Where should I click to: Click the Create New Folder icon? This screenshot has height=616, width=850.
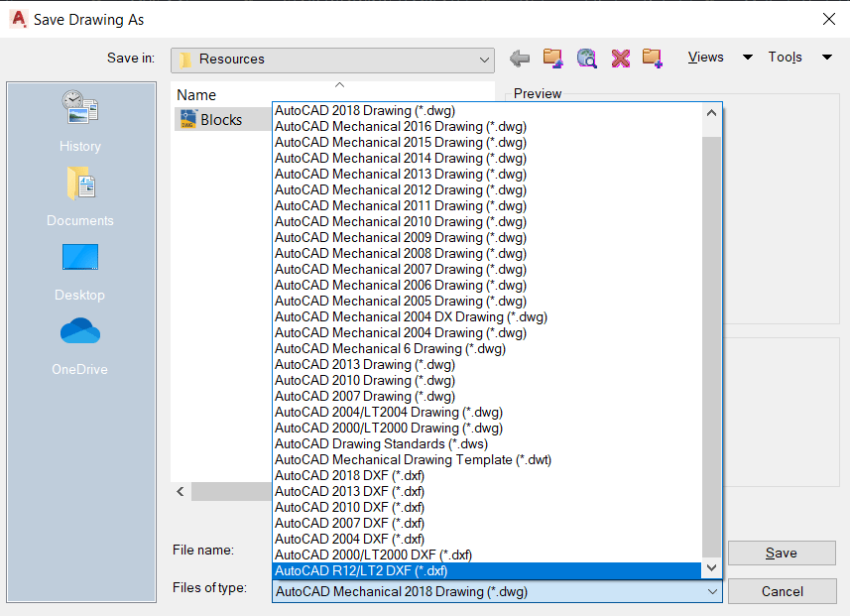pos(652,59)
